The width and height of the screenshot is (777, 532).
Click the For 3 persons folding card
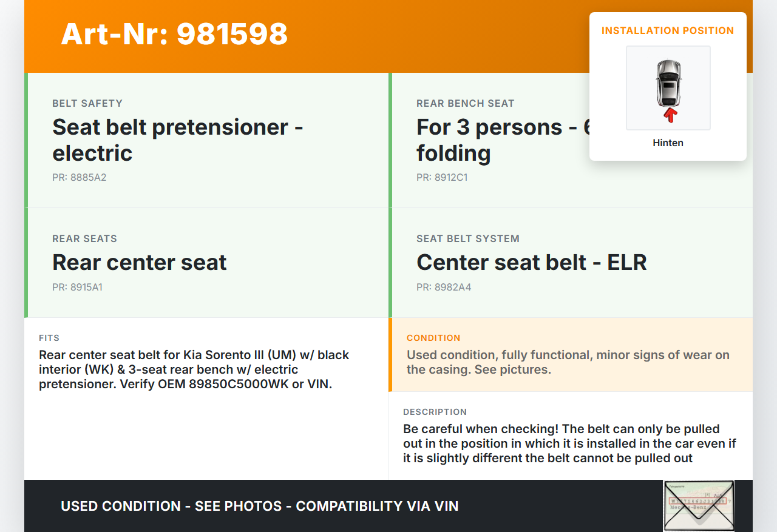pos(498,140)
